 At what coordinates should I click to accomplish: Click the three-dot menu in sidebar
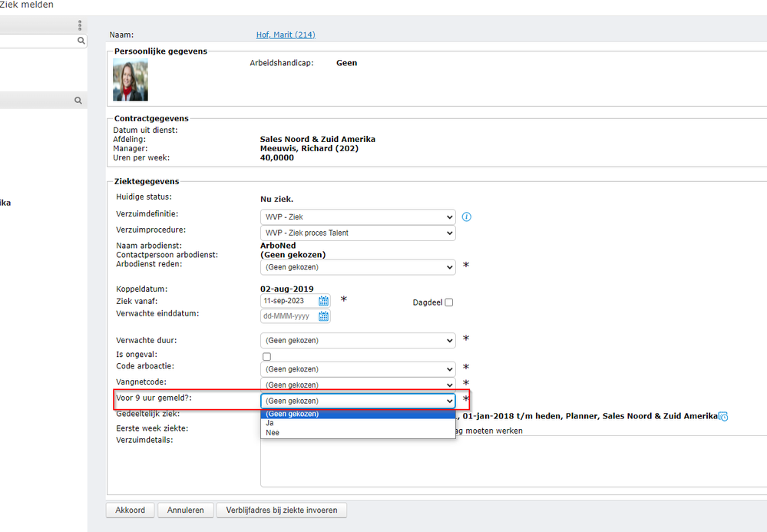click(80, 25)
